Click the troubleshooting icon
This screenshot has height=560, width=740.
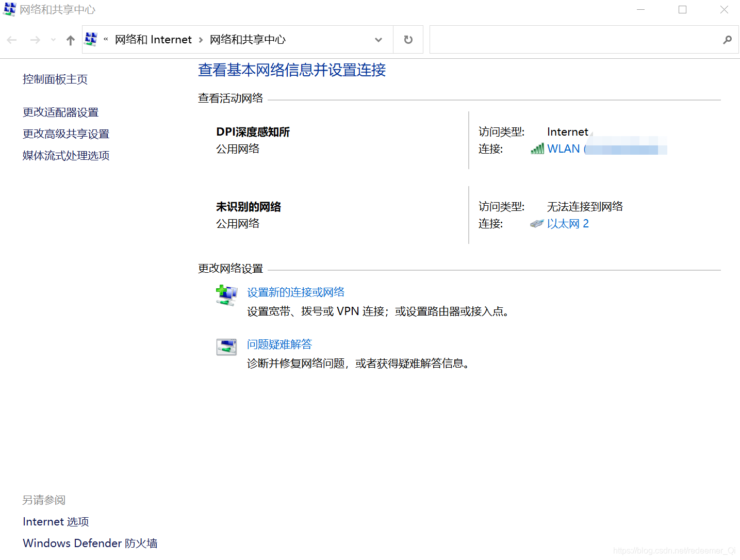[x=226, y=347]
